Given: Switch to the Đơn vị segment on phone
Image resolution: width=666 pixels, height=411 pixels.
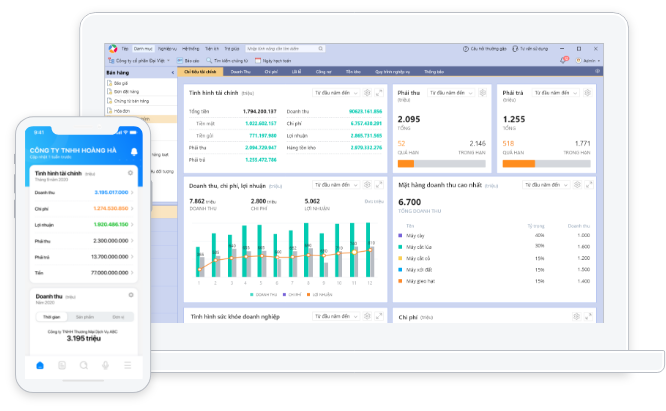Looking at the screenshot, I should tap(117, 316).
